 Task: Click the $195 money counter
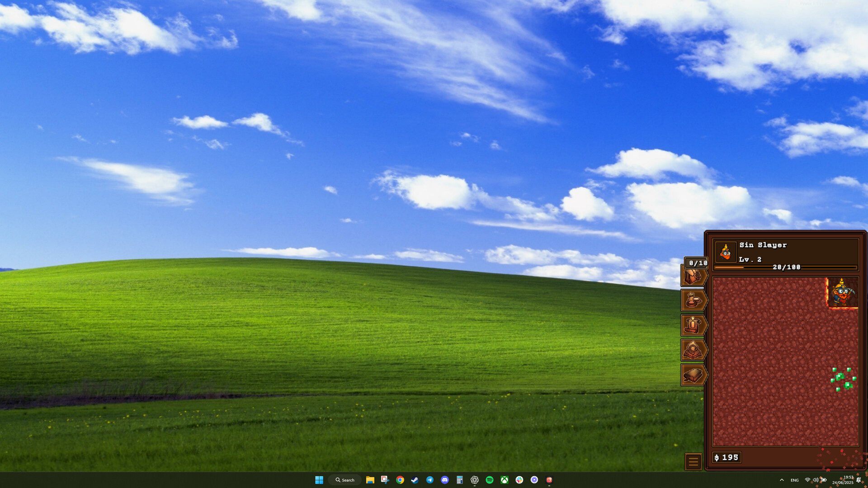(x=727, y=457)
